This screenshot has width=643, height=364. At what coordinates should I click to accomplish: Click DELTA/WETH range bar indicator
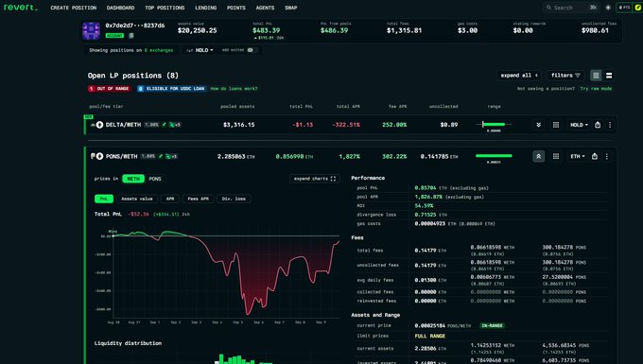(x=494, y=124)
